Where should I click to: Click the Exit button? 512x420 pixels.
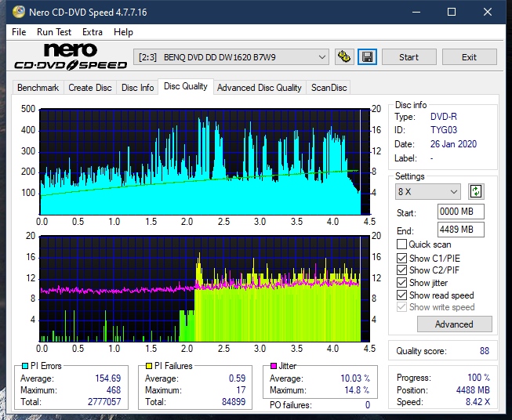point(469,57)
